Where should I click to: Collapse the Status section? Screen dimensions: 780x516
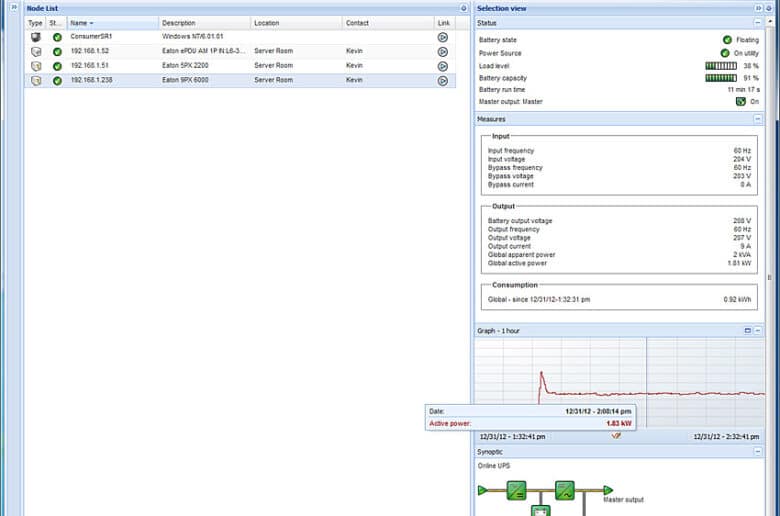point(757,23)
